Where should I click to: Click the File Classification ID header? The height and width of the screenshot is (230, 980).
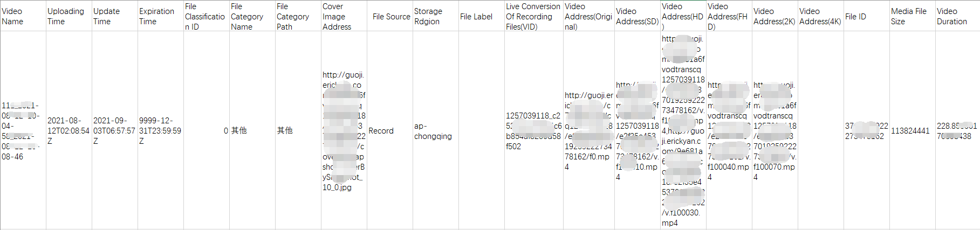(x=207, y=16)
